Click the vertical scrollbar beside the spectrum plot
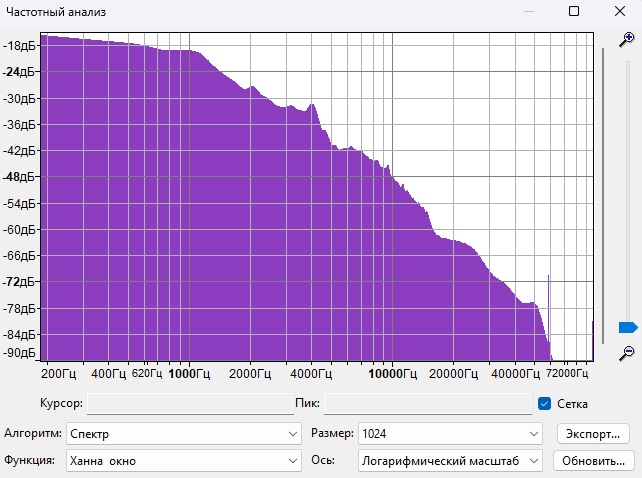This screenshot has width=642, height=478. coord(603,196)
